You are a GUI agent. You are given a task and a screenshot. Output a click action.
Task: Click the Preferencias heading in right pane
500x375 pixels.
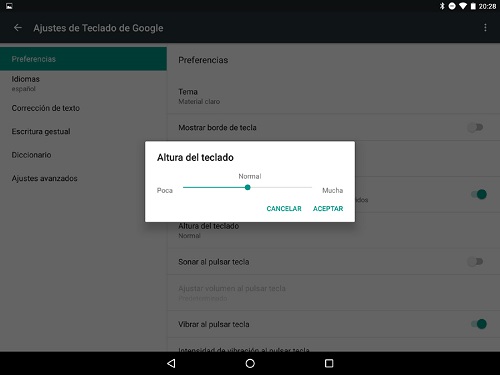tap(203, 60)
